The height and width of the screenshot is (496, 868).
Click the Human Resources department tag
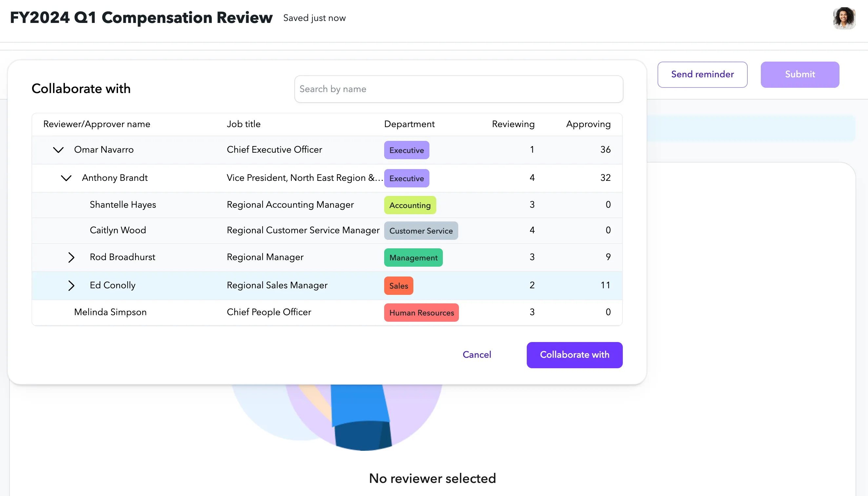[x=421, y=313]
